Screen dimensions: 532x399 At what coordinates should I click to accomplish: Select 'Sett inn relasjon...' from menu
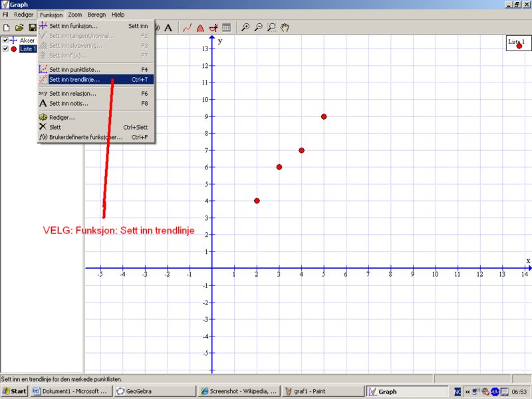point(72,94)
